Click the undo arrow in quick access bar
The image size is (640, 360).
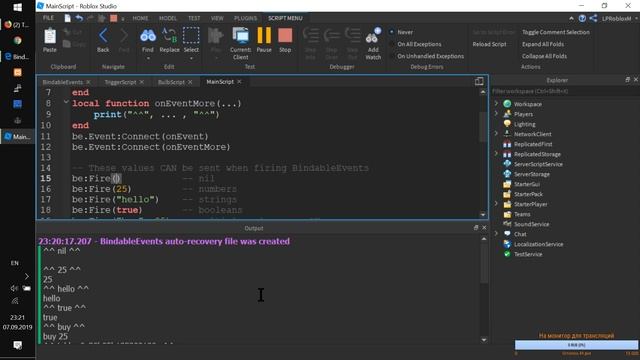(79, 18)
